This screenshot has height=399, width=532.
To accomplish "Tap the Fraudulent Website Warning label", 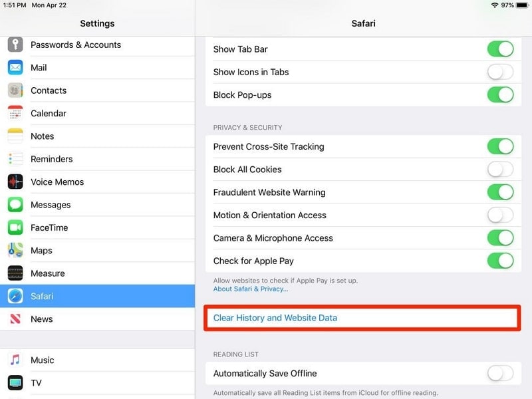I will pyautogui.click(x=269, y=192).
